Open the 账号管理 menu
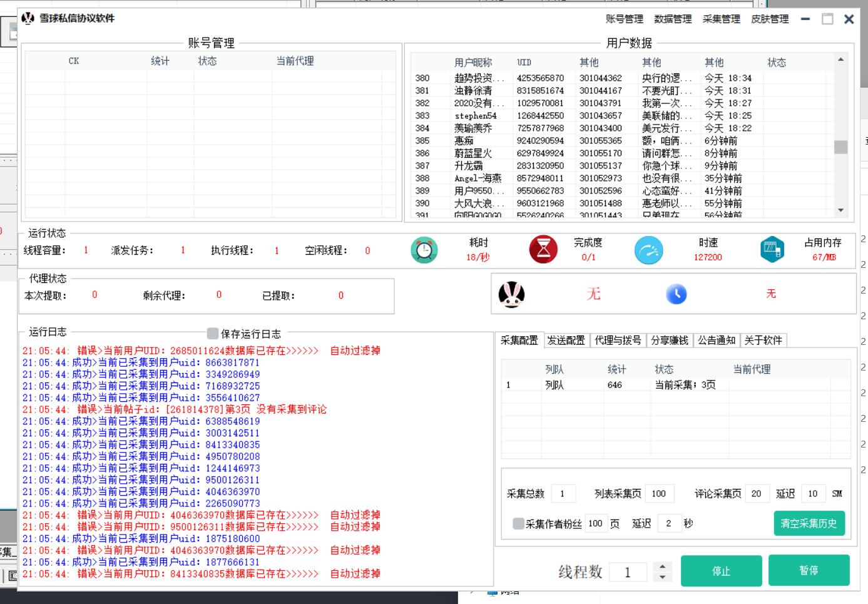This screenshot has width=868, height=604. point(624,19)
